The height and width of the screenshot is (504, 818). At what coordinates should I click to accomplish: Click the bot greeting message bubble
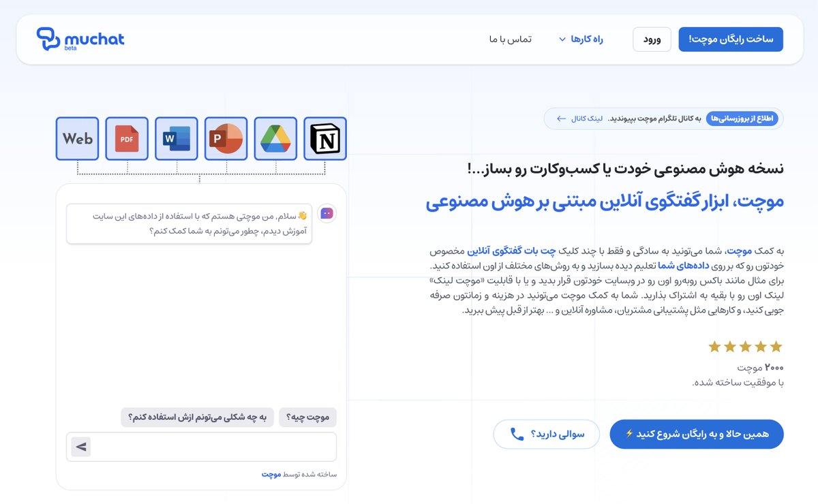pos(190,223)
